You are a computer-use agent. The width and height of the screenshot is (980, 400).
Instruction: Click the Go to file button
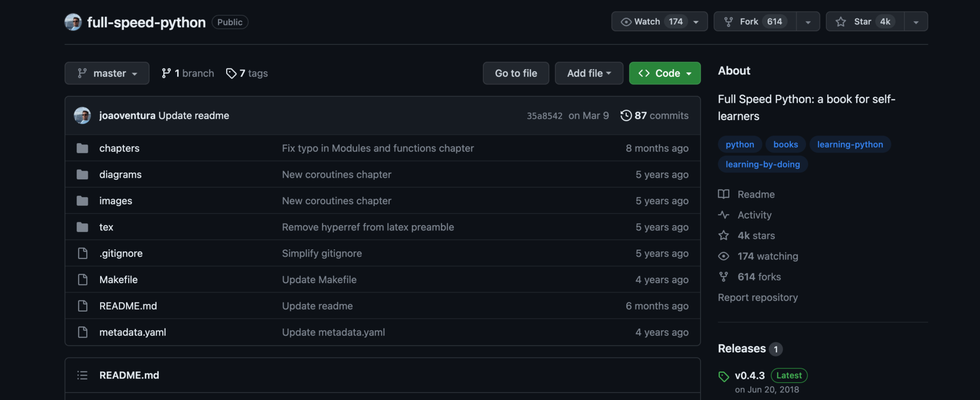point(516,73)
